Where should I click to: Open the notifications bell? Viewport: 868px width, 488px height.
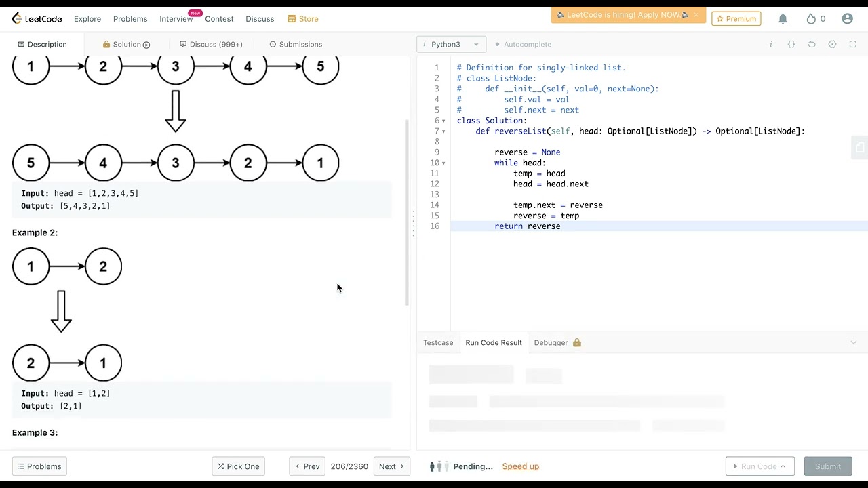coord(783,19)
